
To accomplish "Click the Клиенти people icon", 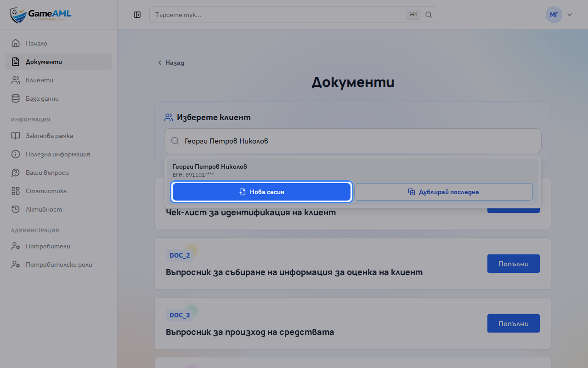I will [16, 80].
